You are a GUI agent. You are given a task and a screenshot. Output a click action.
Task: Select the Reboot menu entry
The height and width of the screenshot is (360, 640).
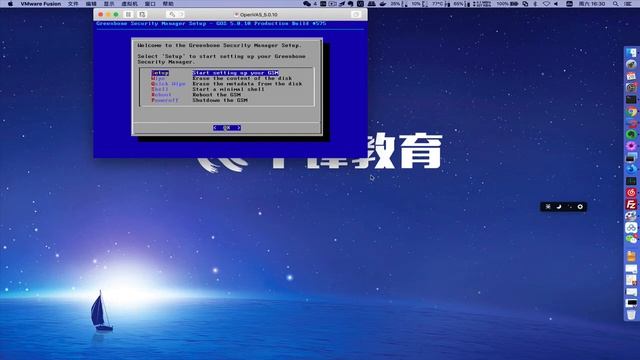click(x=162, y=95)
